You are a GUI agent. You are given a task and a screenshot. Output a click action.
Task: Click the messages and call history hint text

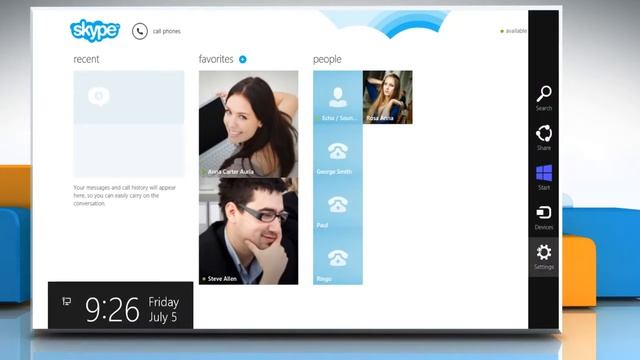(x=124, y=196)
